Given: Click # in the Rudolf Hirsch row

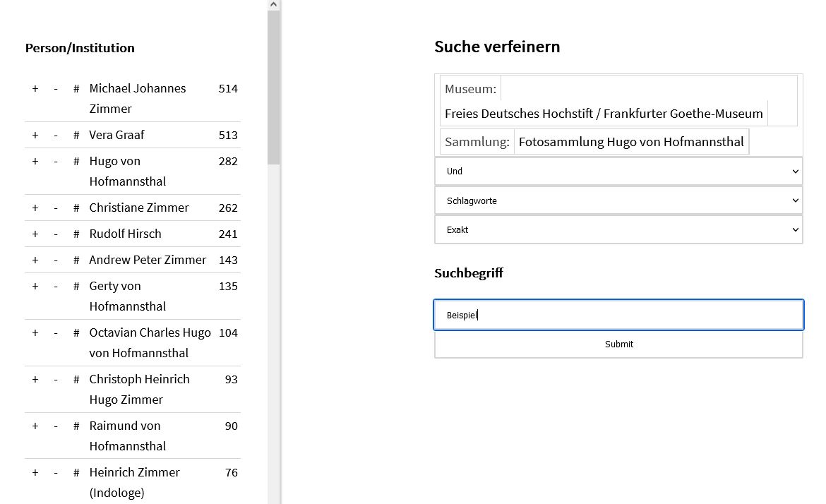Looking at the screenshot, I should coord(76,234).
